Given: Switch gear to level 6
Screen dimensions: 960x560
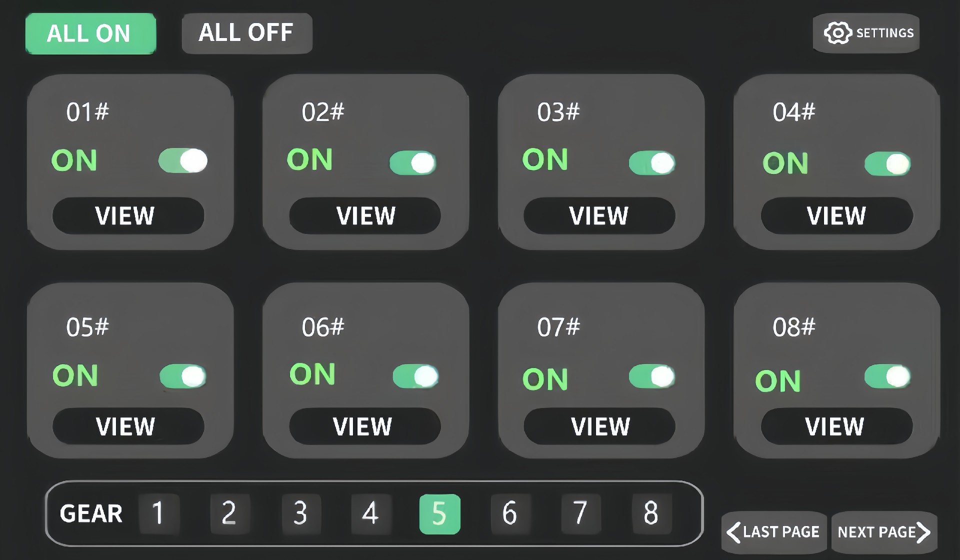Looking at the screenshot, I should click(510, 513).
